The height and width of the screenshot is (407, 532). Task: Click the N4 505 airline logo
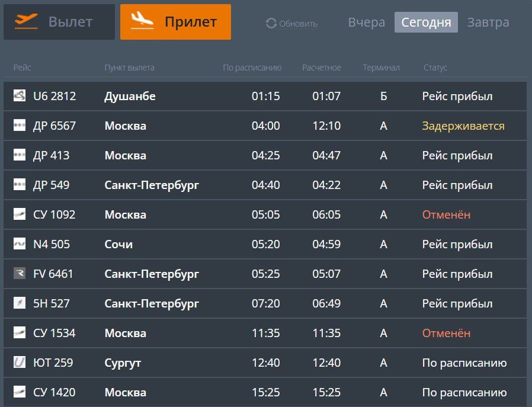point(20,244)
